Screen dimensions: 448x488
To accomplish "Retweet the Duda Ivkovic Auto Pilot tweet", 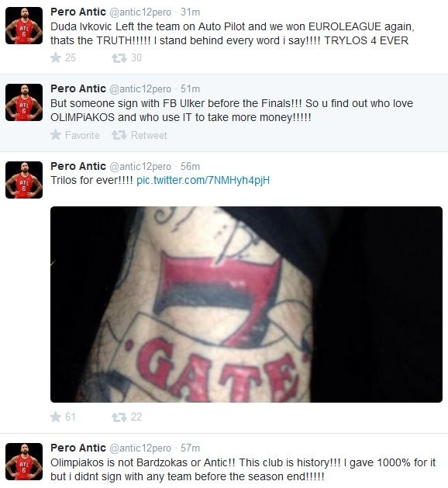I will [119, 58].
